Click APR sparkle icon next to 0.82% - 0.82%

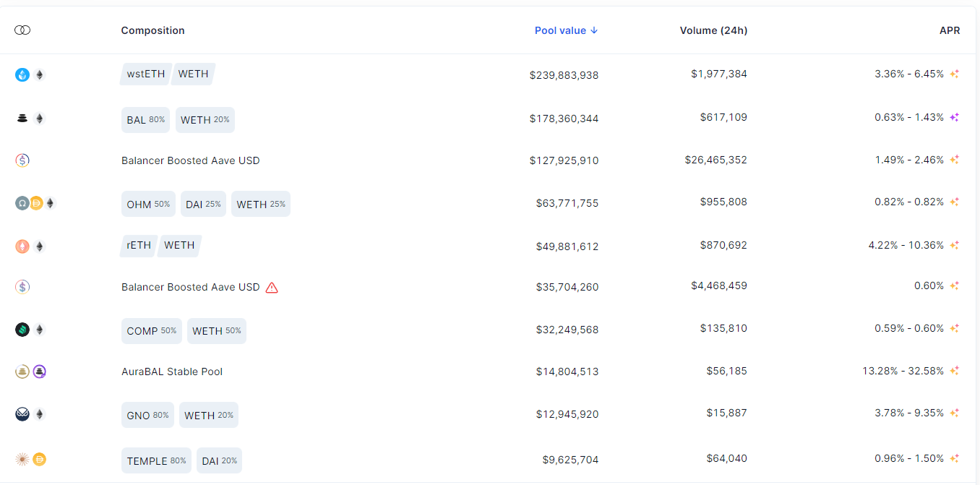coord(955,202)
